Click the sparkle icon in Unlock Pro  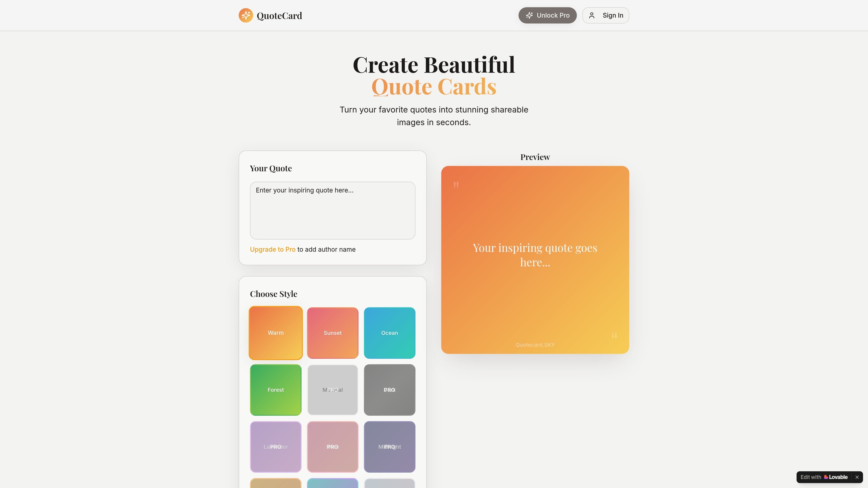(x=529, y=16)
